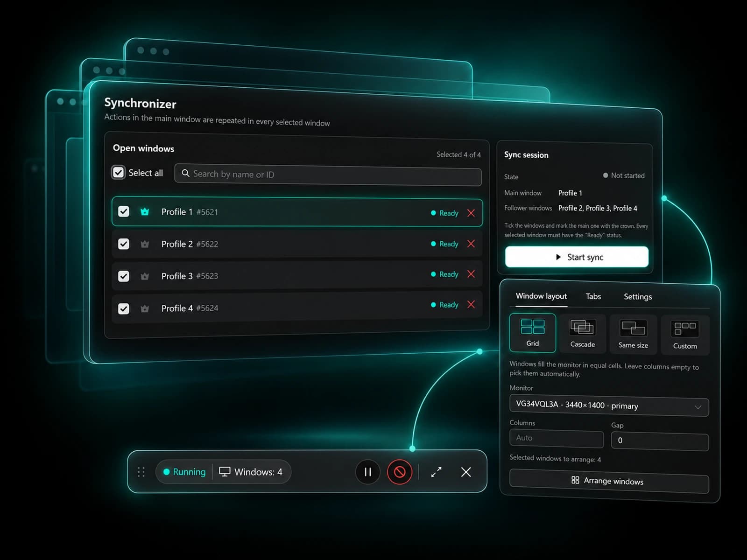The width and height of the screenshot is (747, 560).
Task: Click Selected windows to arrange: 4 text
Action: 555,459
